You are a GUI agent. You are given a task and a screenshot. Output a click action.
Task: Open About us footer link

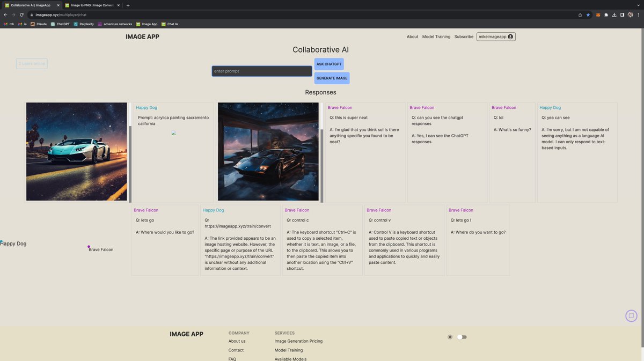(x=237, y=341)
